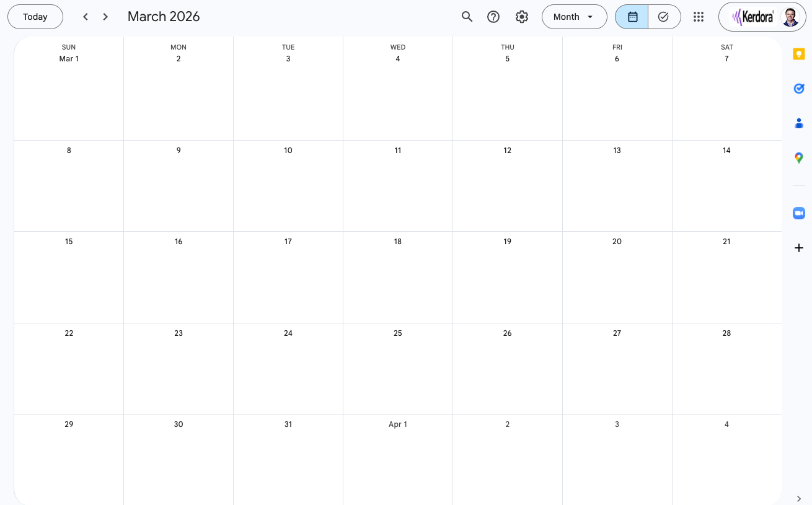This screenshot has height=505, width=812.
Task: Switch to Calendar view toggle
Action: click(x=632, y=17)
